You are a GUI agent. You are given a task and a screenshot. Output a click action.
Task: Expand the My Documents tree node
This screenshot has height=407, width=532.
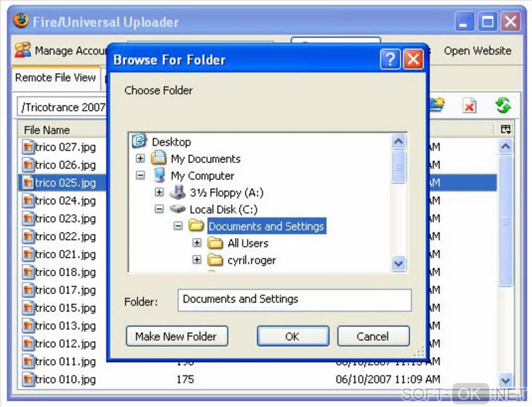(x=140, y=158)
